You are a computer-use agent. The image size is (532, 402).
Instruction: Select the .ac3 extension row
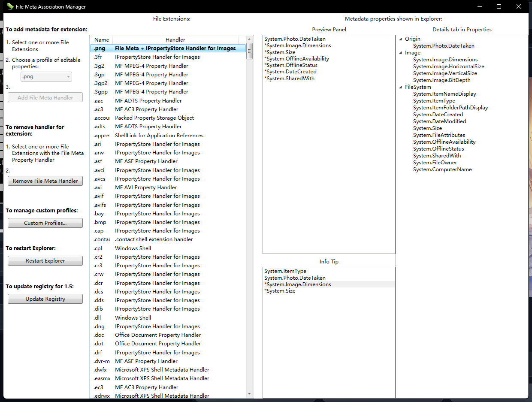[x=169, y=109]
